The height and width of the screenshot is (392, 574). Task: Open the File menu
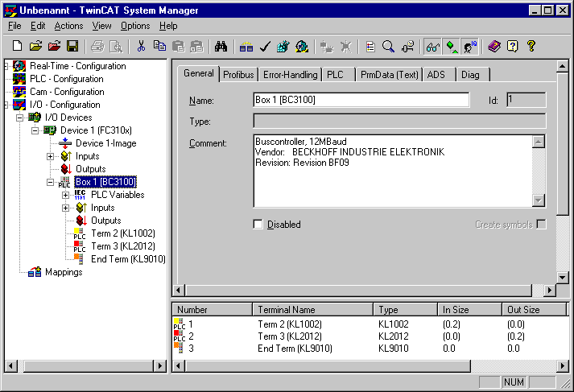(14, 26)
